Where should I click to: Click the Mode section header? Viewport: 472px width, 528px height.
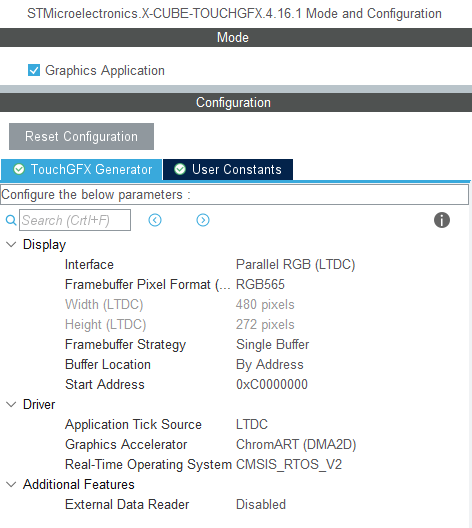click(x=233, y=37)
